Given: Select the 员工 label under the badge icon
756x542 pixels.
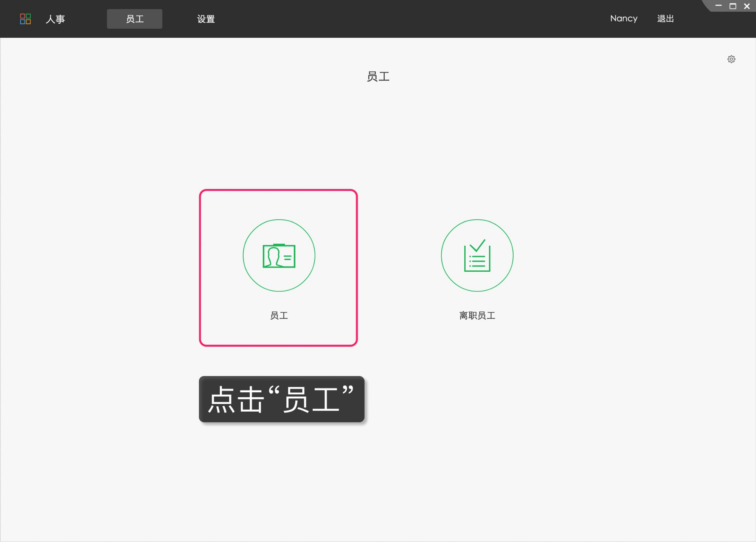Looking at the screenshot, I should [x=279, y=316].
